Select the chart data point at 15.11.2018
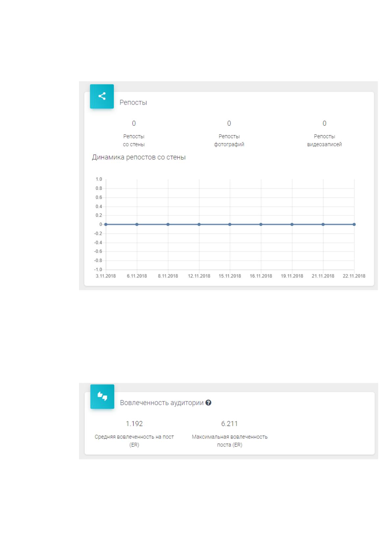 pos(230,224)
